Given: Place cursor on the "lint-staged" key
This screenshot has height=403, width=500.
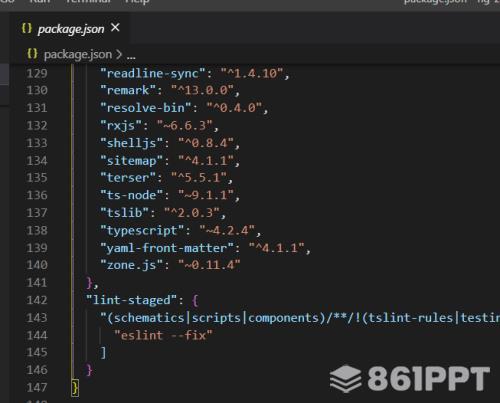Looking at the screenshot, I should (x=131, y=300).
